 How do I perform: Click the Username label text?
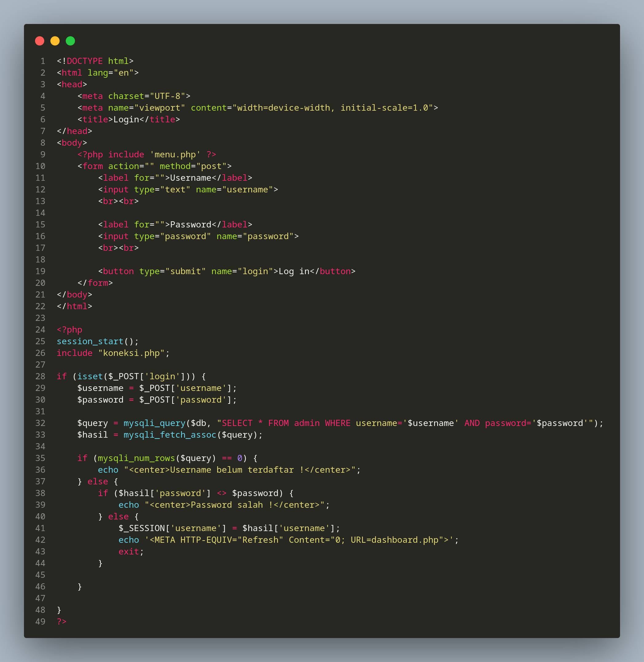[190, 178]
